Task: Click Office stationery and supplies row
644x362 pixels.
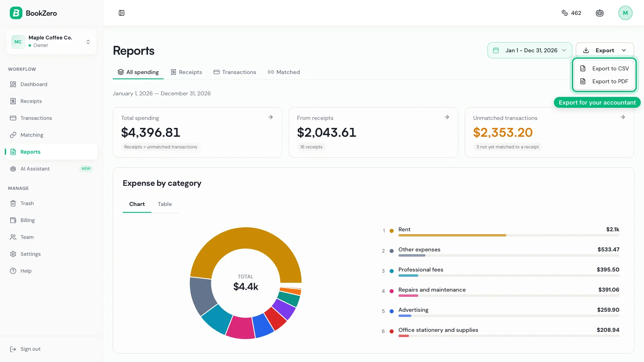Action: 501,332
